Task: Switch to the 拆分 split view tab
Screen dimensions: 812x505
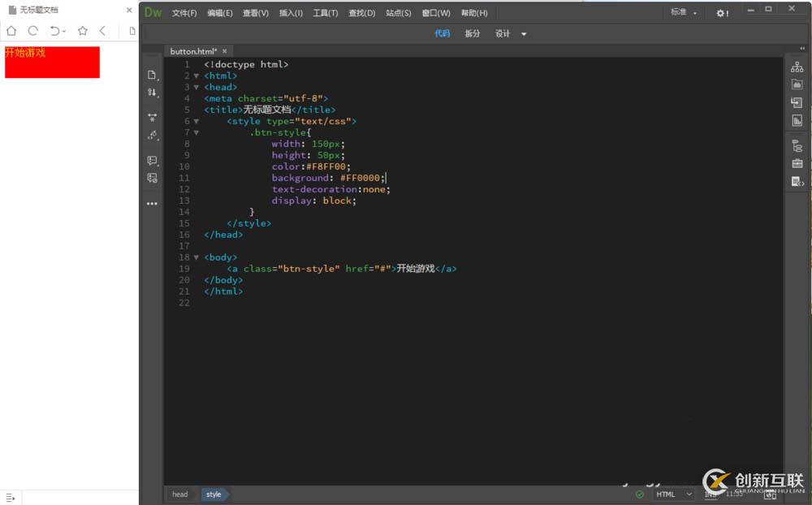Action: pos(473,33)
